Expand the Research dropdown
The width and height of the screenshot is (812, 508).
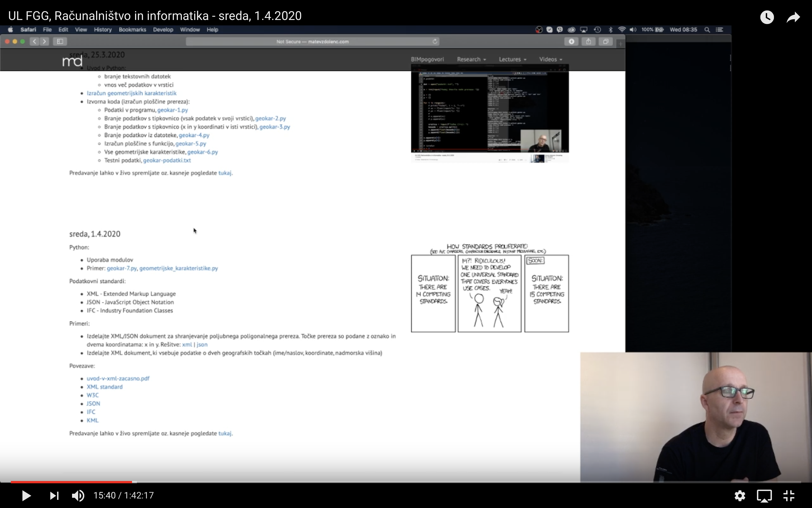[471, 59]
